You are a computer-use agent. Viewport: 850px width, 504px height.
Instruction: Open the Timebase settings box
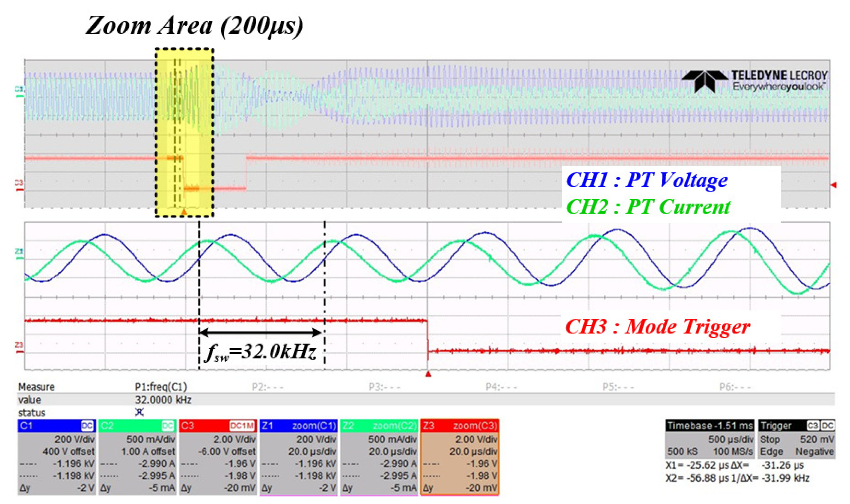tap(709, 440)
